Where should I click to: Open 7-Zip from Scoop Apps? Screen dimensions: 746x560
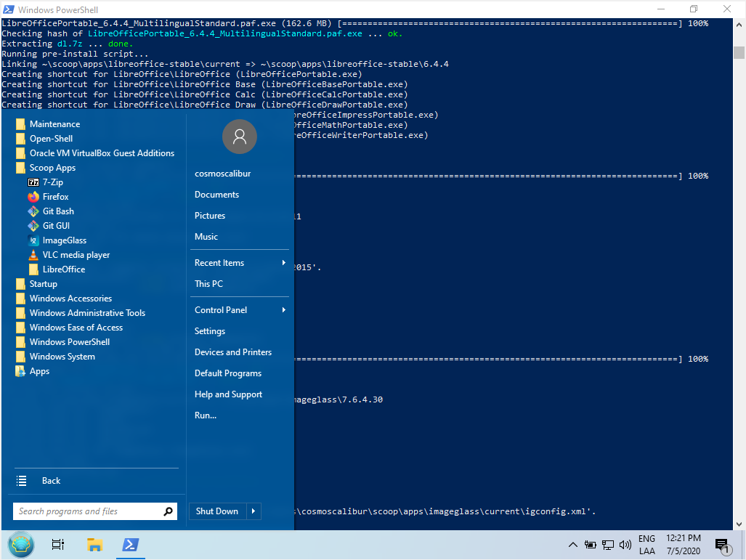coord(52,182)
